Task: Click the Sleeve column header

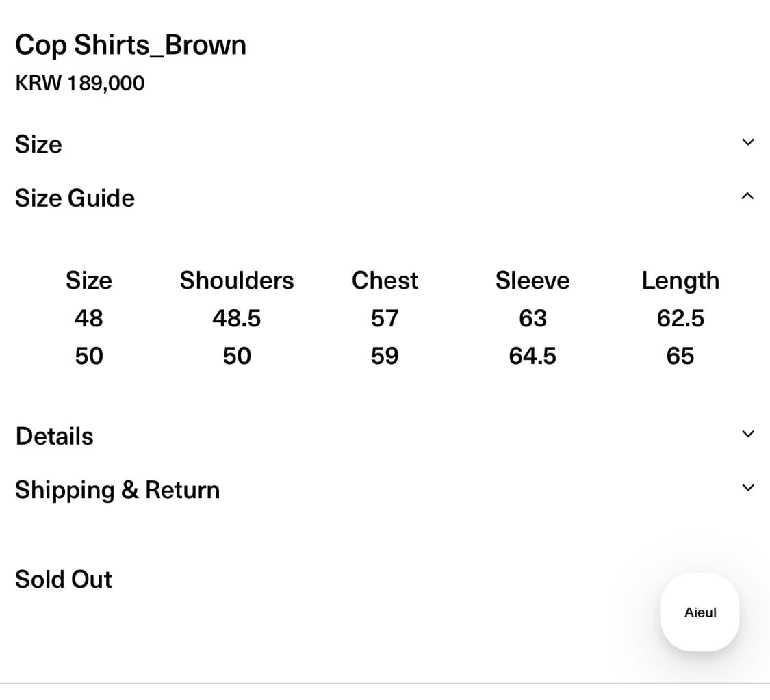Action: coord(532,280)
